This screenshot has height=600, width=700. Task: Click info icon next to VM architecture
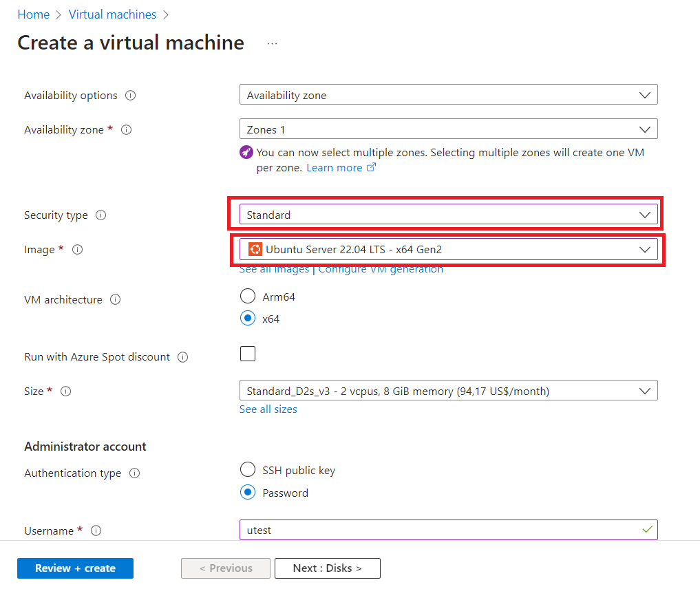coord(115,299)
